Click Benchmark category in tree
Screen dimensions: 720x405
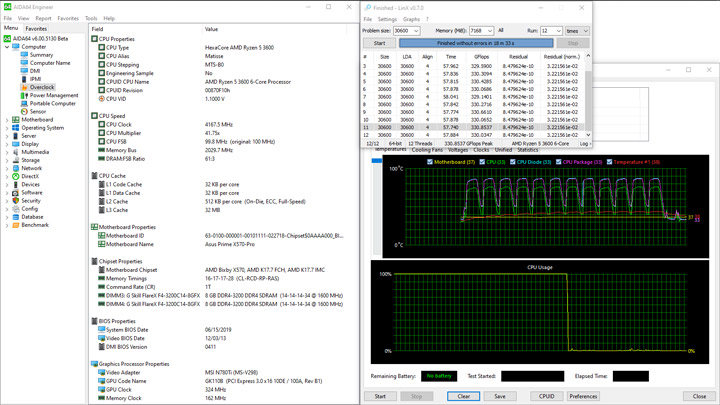[35, 225]
